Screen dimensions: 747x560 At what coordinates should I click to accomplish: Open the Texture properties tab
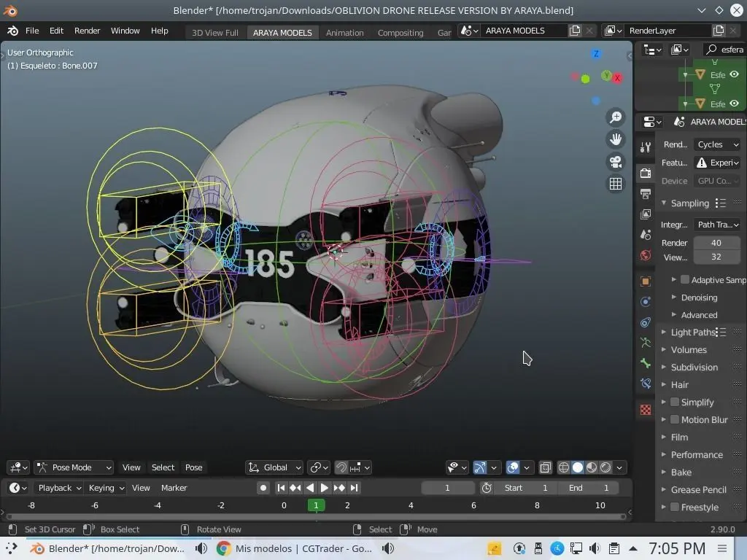(646, 410)
